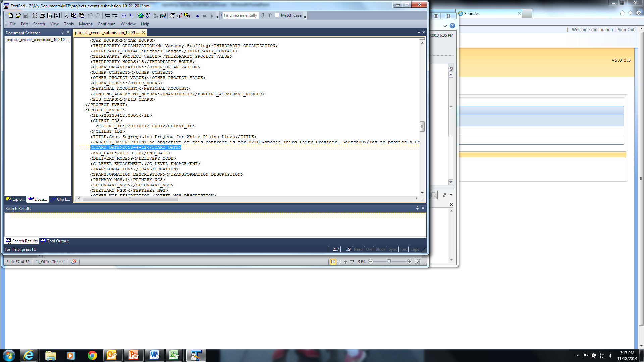Expand the find toolbar options arrow
The image size is (644, 362).
pyautogui.click(x=305, y=17)
